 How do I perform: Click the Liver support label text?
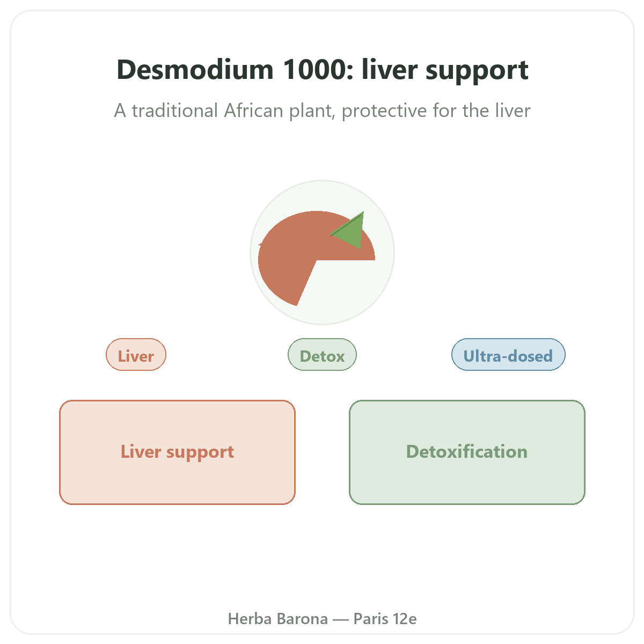pyautogui.click(x=177, y=452)
